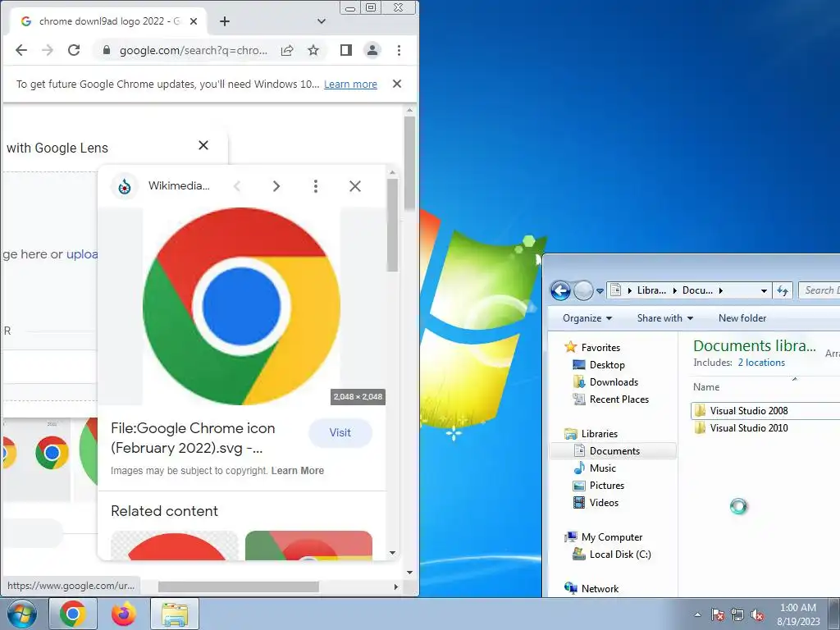Screen dimensions: 840x630
Task: Open the green-red related content thumbnail
Action: (308, 546)
